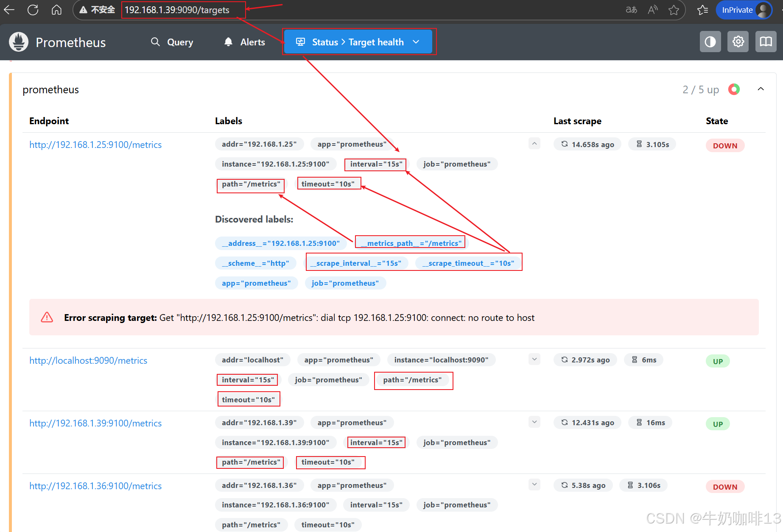Screen dimensions: 783x532
Task: Click the 12.431s ago last scrape badge
Action: pos(587,423)
